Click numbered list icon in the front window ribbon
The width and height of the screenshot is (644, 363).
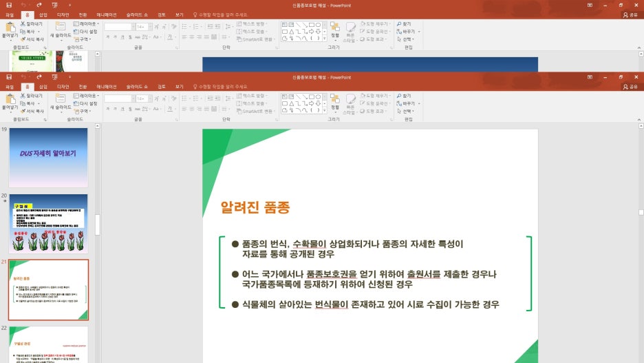[x=197, y=98]
